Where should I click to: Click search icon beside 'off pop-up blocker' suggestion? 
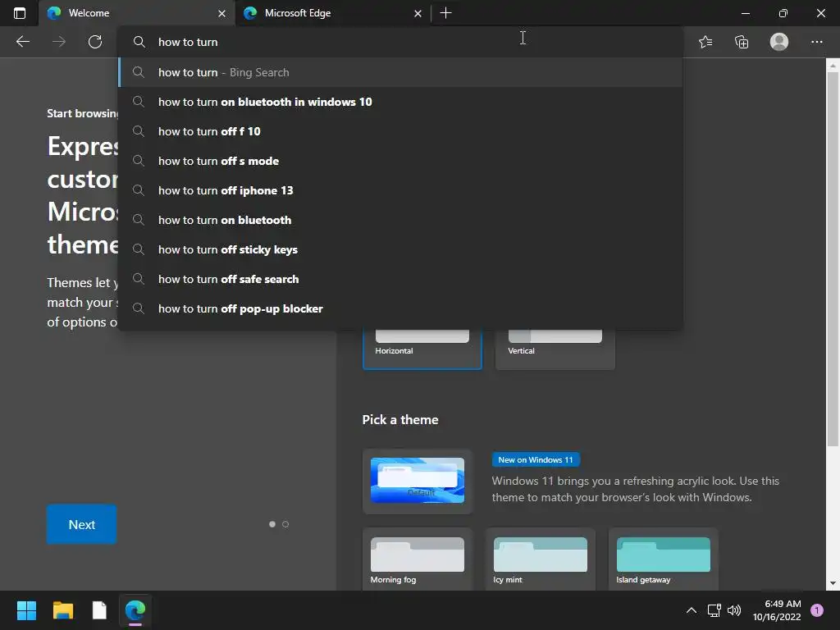[x=138, y=308]
